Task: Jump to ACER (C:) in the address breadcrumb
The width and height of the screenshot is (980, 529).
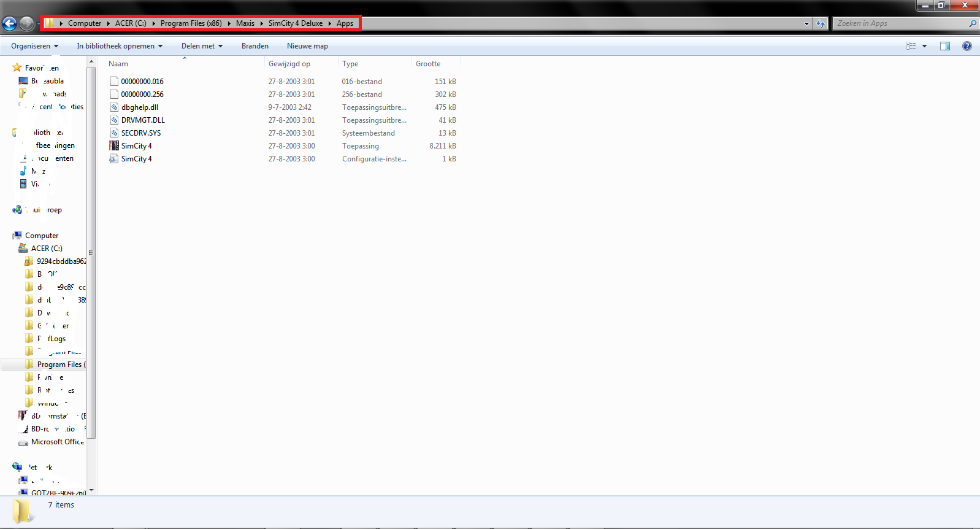Action: click(131, 23)
